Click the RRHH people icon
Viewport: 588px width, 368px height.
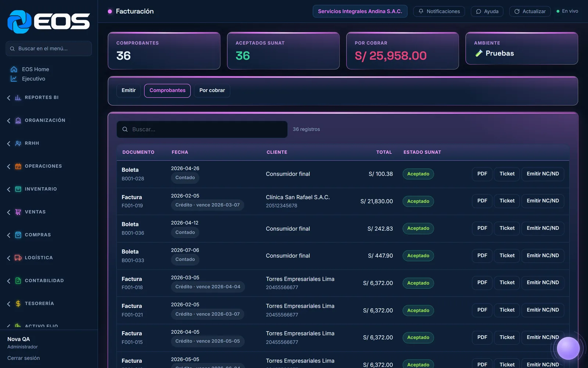pos(18,143)
